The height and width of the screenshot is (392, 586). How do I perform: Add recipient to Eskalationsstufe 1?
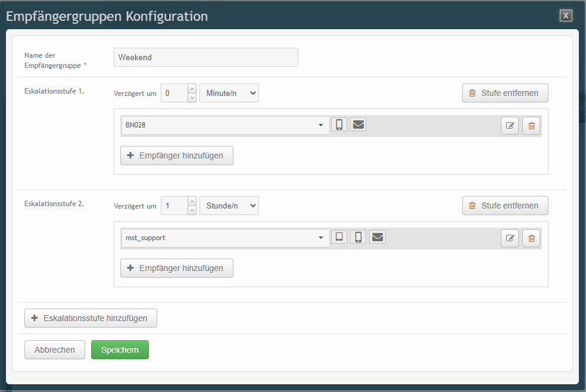click(x=177, y=155)
